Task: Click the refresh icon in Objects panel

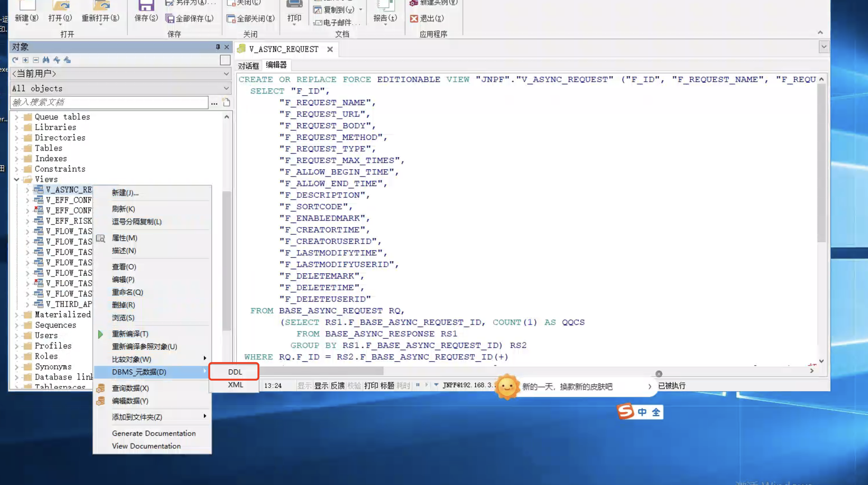Action: [x=15, y=60]
